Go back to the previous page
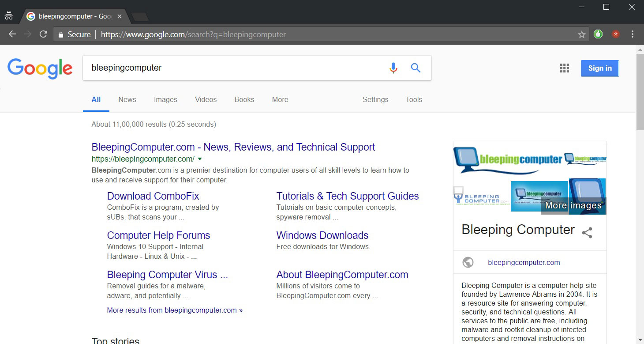 [12, 34]
